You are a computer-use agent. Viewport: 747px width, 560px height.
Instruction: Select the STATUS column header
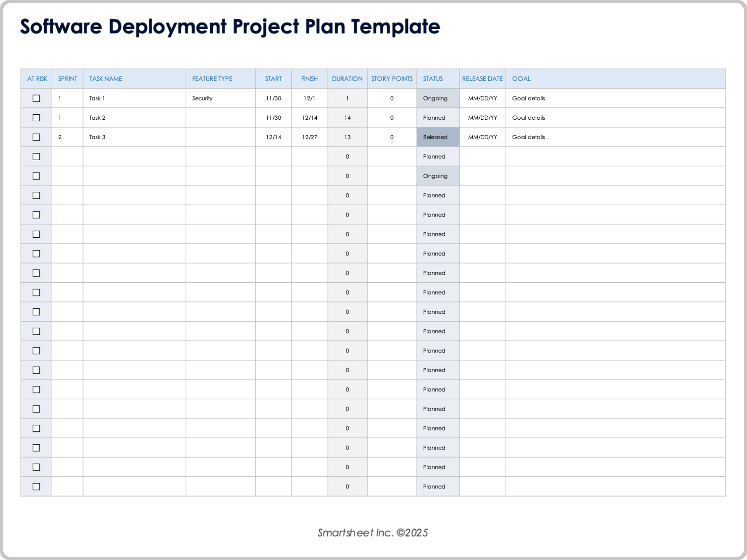(433, 79)
